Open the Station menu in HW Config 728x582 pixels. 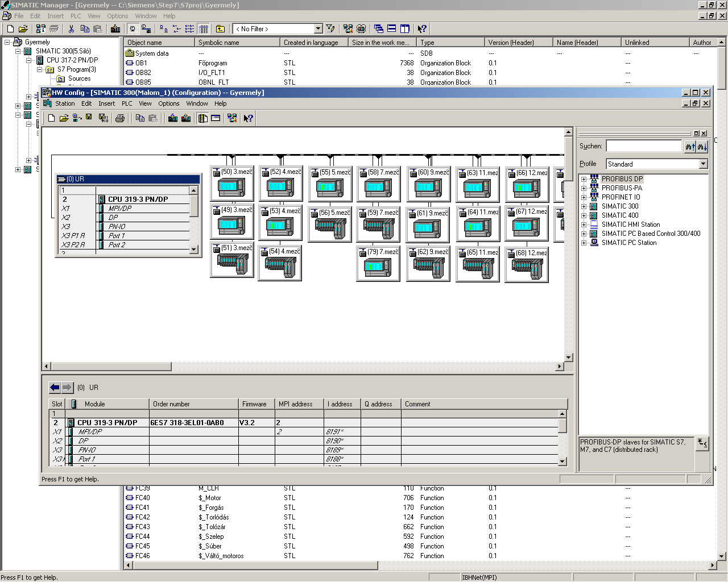point(64,103)
